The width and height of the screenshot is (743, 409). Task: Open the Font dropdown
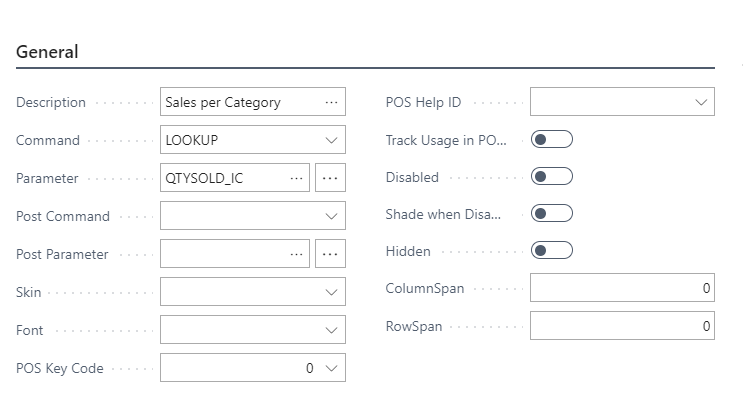332,330
